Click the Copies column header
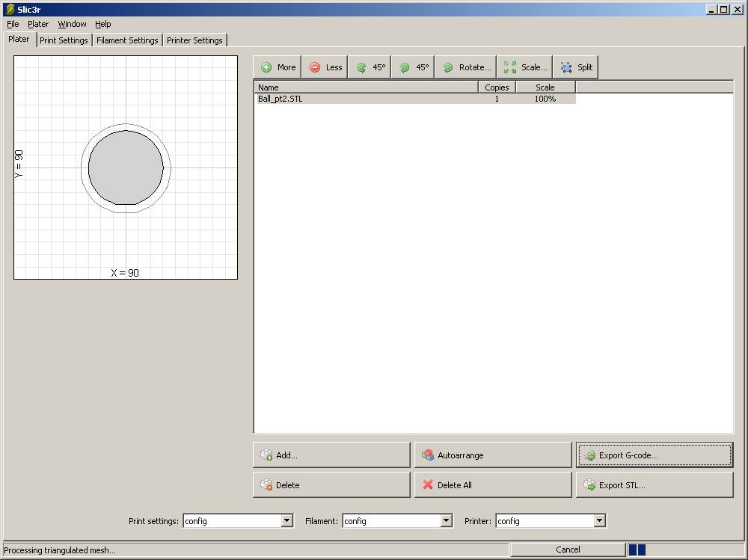 (x=497, y=87)
